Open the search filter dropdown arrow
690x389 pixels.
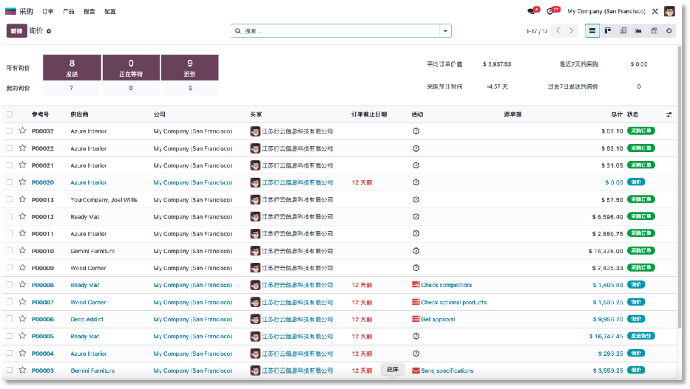(445, 31)
